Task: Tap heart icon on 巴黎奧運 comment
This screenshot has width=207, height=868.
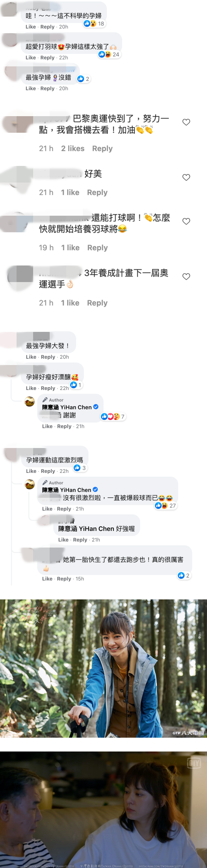Action: 186,122
